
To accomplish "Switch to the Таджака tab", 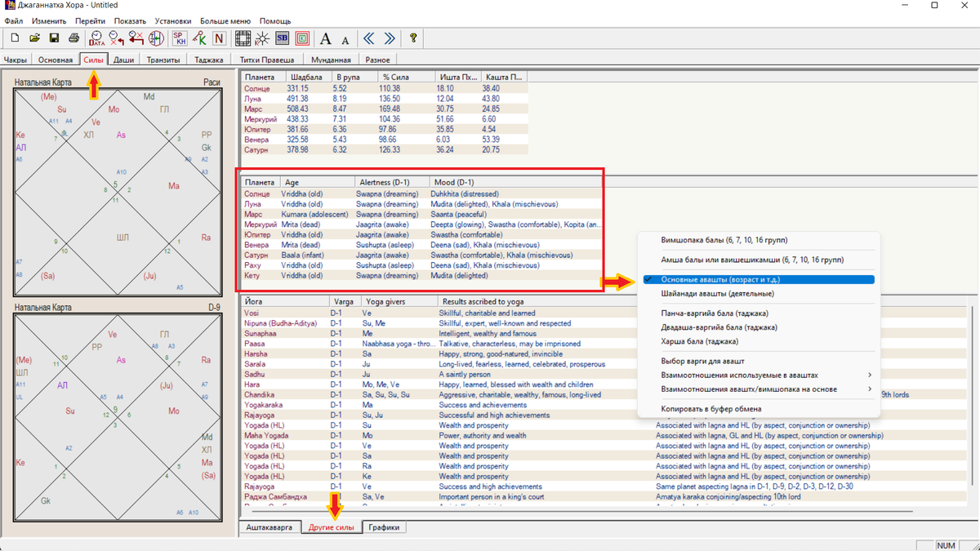I will pyautogui.click(x=209, y=60).
